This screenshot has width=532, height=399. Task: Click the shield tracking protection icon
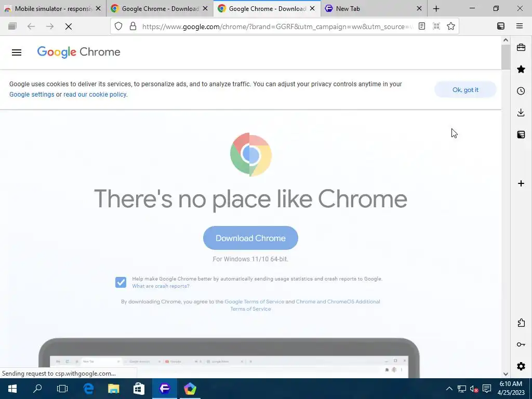click(x=118, y=26)
